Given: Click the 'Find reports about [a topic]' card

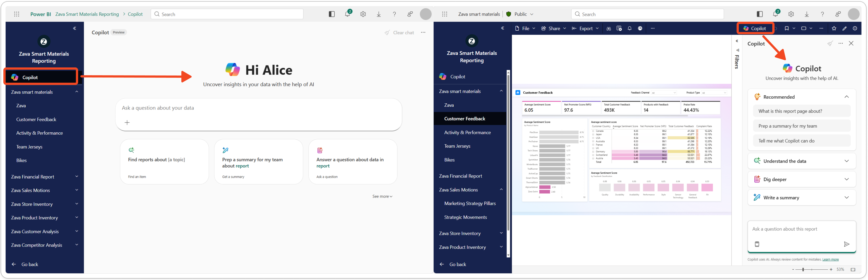Looking at the screenshot, I should click(x=164, y=162).
